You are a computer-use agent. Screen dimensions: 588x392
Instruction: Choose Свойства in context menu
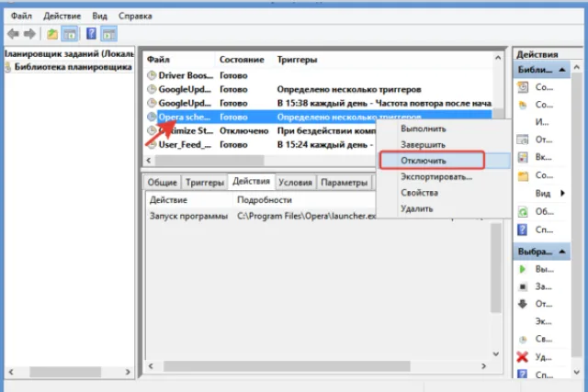coord(419,193)
